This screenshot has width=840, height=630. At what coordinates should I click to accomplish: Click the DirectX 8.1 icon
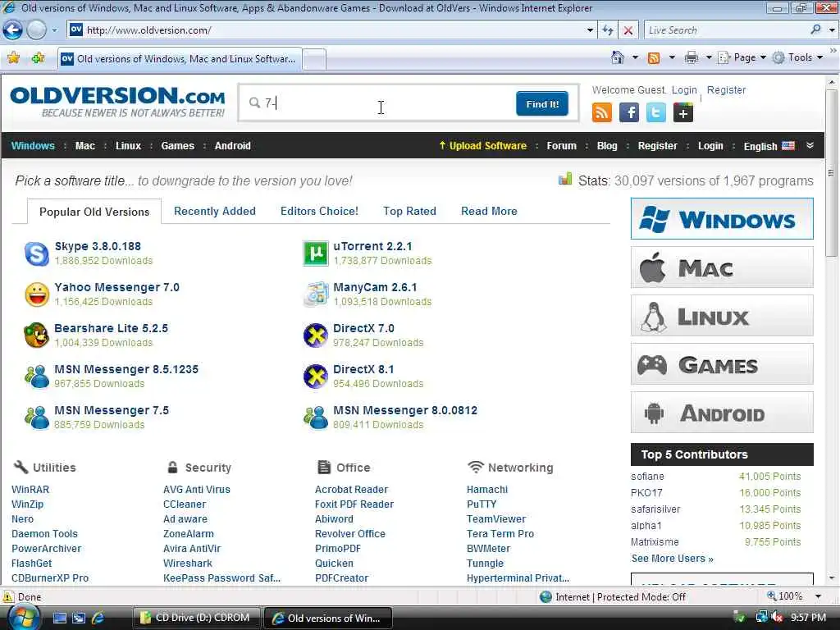(x=316, y=376)
